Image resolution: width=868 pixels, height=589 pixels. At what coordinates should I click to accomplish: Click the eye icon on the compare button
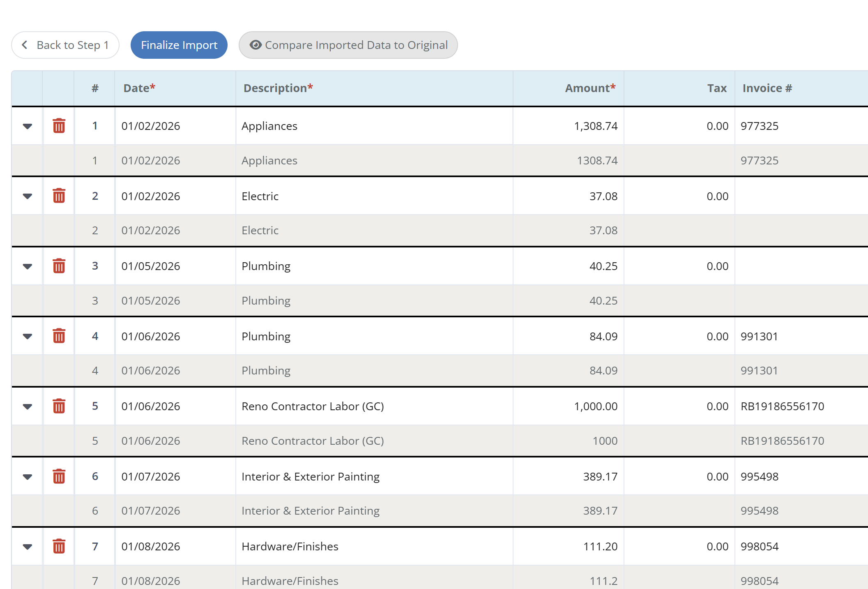tap(256, 45)
